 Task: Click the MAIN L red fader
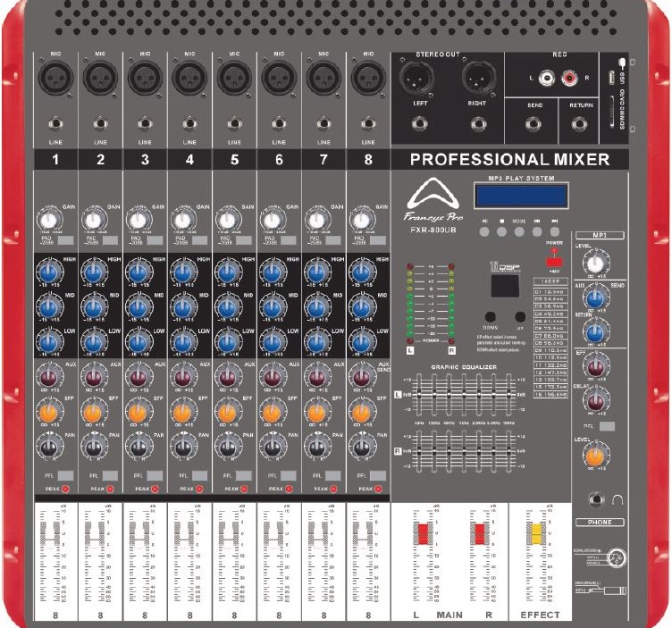coord(423,534)
